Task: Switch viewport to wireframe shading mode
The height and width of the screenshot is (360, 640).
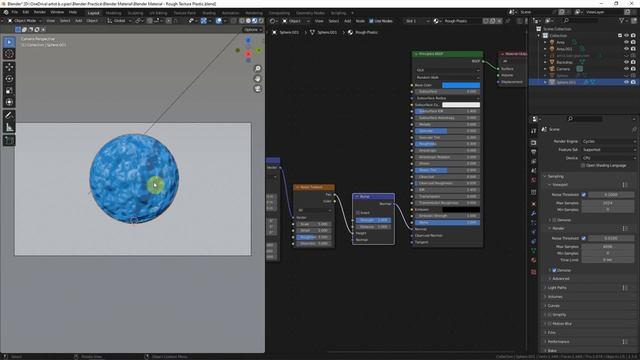Action: pos(242,20)
